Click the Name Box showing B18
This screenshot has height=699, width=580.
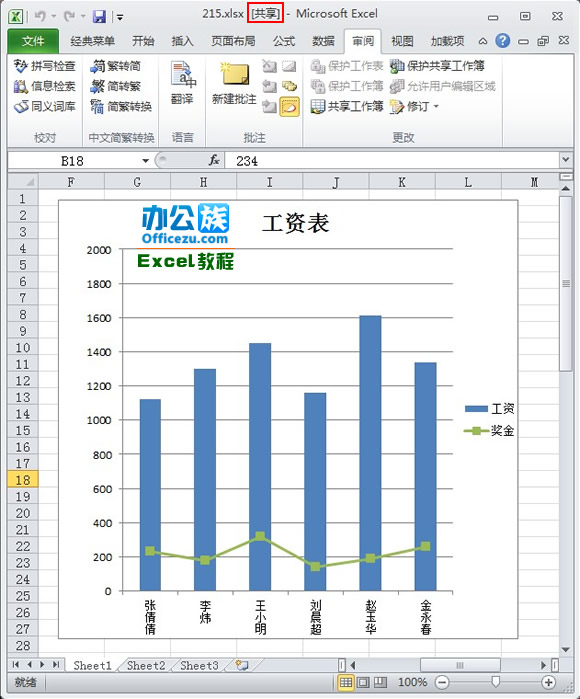point(73,161)
